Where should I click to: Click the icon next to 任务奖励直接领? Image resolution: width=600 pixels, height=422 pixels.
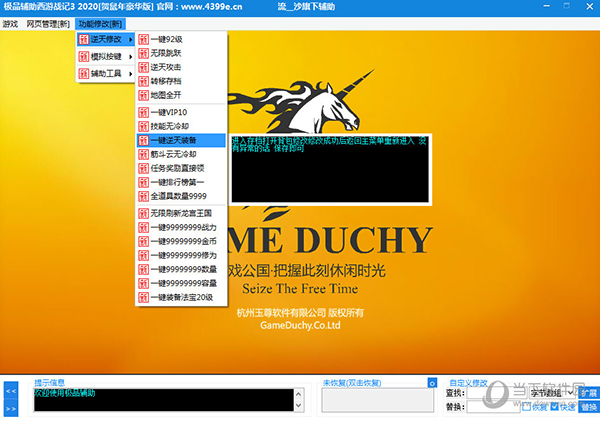143,168
